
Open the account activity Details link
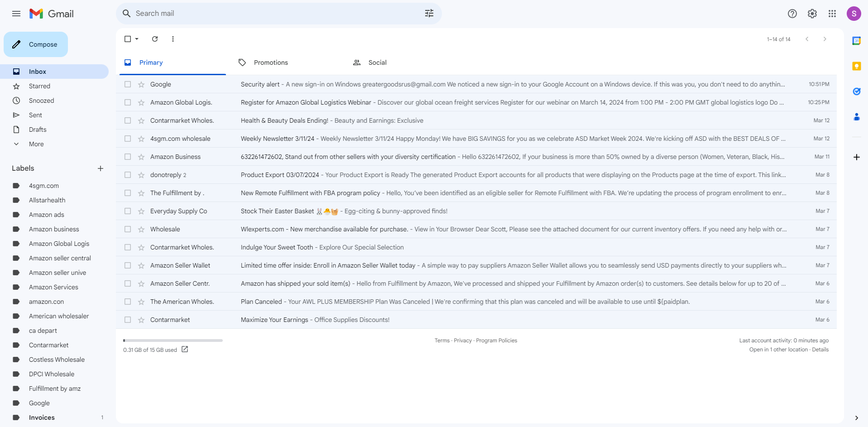820,350
